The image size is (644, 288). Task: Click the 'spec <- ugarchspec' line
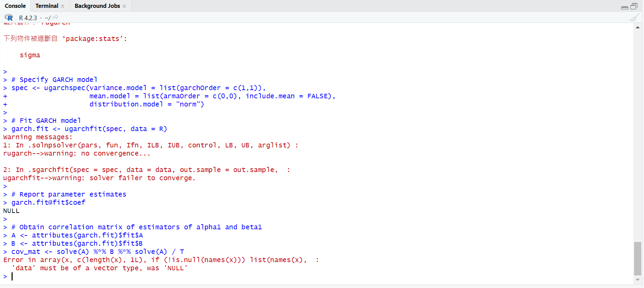138,88
